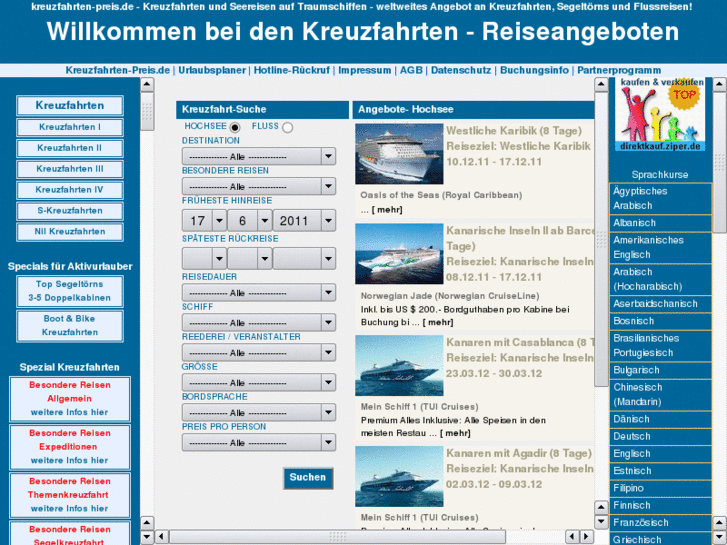Click the Kreuzfahrten III sidebar button
This screenshot has height=545, width=727.
click(x=70, y=169)
